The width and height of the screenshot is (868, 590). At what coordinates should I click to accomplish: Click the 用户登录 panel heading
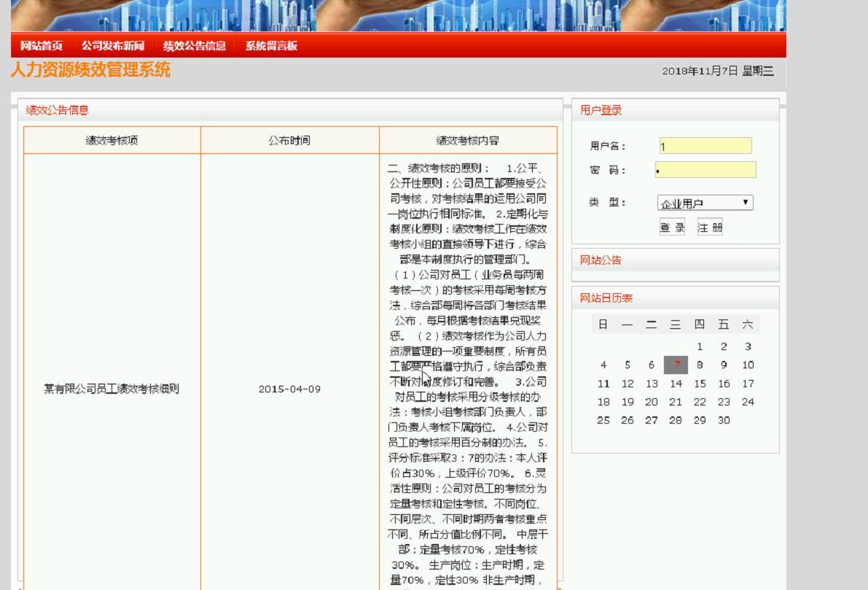click(x=601, y=109)
